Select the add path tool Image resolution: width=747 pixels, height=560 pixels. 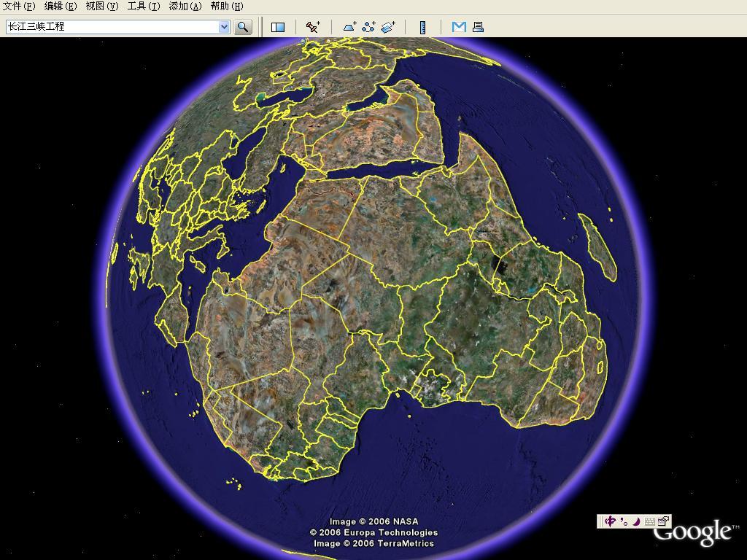click(x=369, y=27)
